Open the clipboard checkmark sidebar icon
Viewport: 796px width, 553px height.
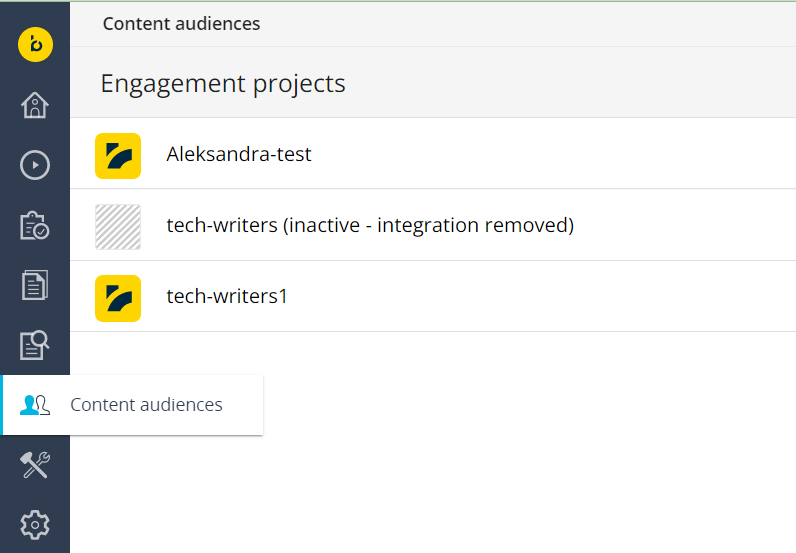click(x=35, y=225)
